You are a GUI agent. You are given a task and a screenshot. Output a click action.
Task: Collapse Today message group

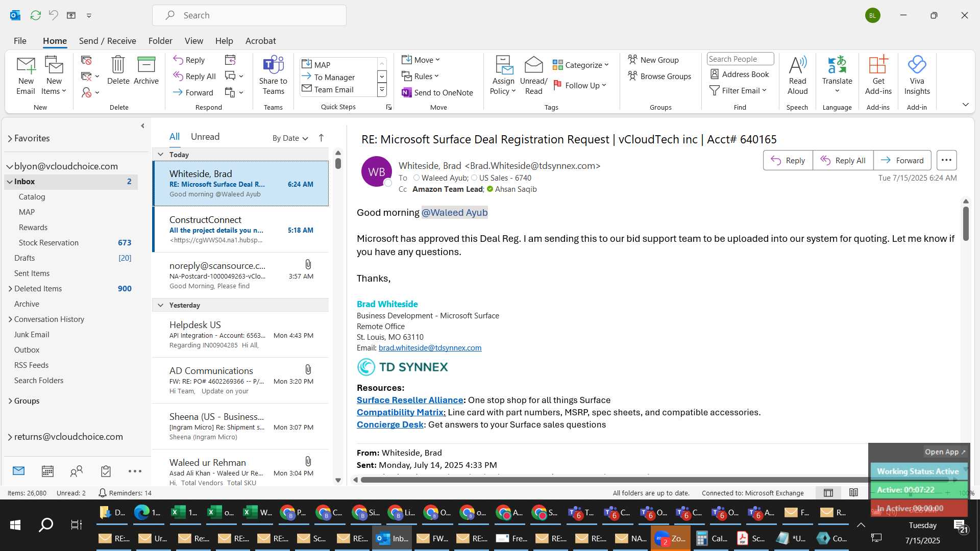(160, 155)
